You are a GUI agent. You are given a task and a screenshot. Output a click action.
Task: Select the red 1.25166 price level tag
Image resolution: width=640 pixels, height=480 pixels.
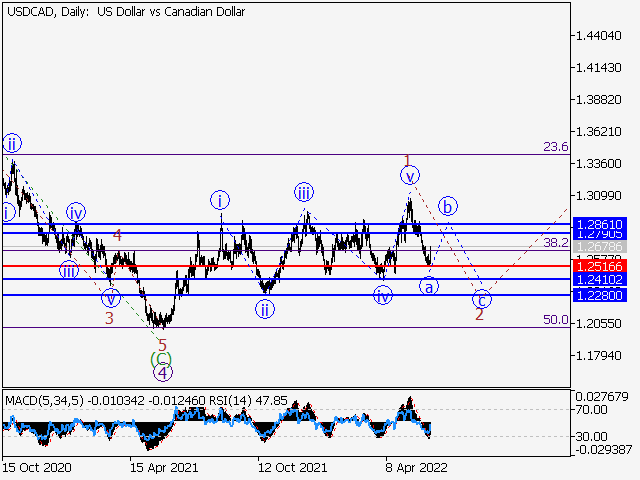600,267
